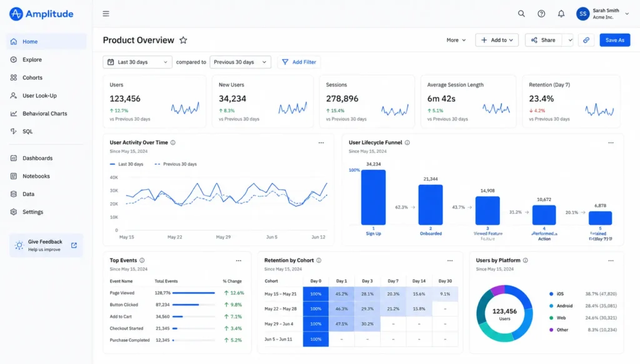The image size is (640, 364).
Task: Click the 30.2% retention cell
Action: pos(367,324)
